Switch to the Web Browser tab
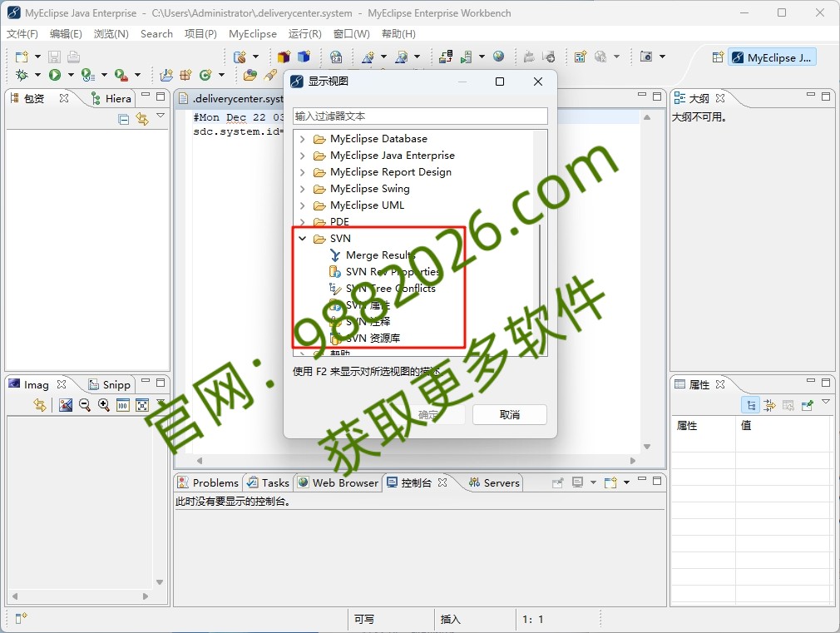This screenshot has height=633, width=840. click(338, 483)
